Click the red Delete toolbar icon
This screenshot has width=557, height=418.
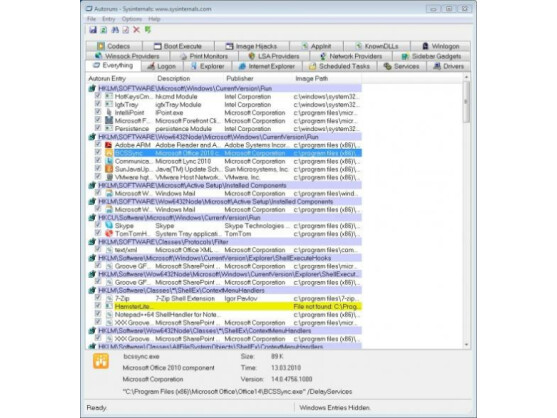pos(136,30)
